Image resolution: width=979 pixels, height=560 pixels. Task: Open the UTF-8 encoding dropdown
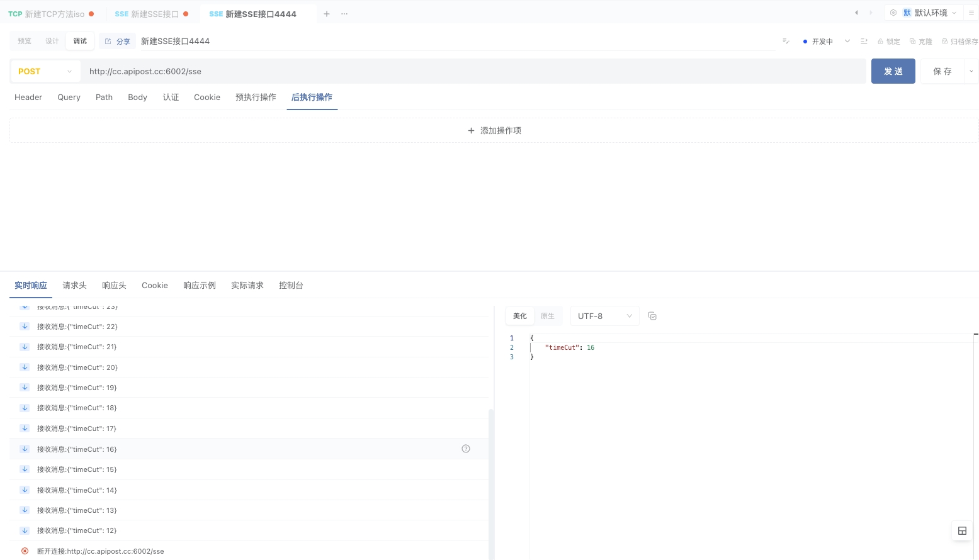[604, 316]
